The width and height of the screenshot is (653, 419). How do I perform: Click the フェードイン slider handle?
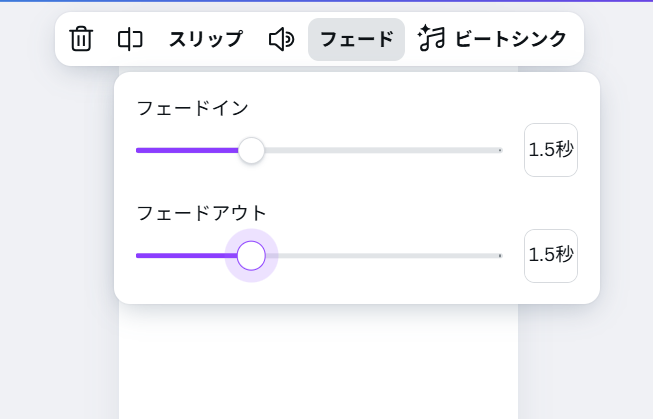pyautogui.click(x=251, y=150)
